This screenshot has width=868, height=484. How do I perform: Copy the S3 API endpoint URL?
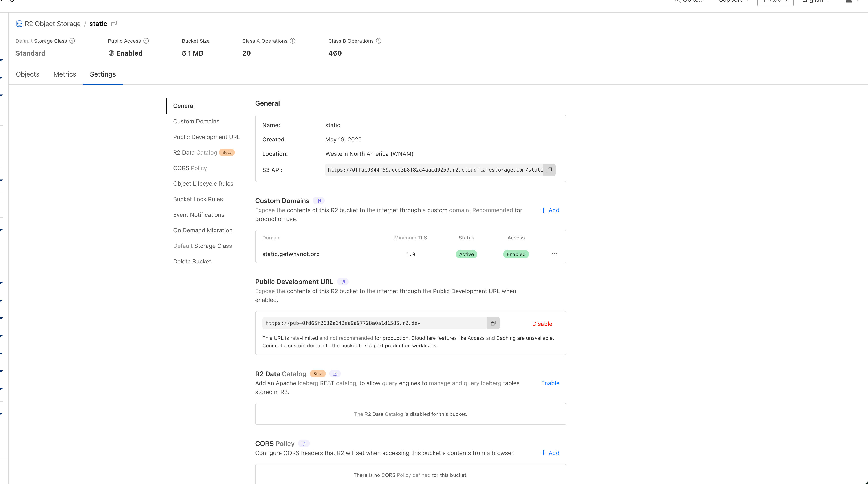point(549,170)
